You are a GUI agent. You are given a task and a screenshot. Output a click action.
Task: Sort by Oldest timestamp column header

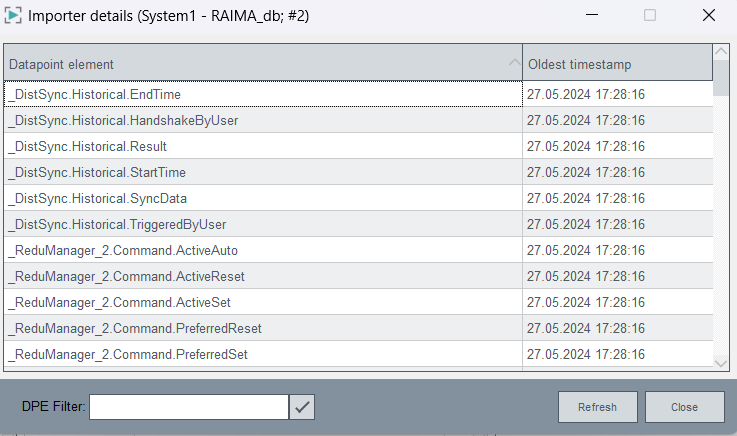point(616,64)
